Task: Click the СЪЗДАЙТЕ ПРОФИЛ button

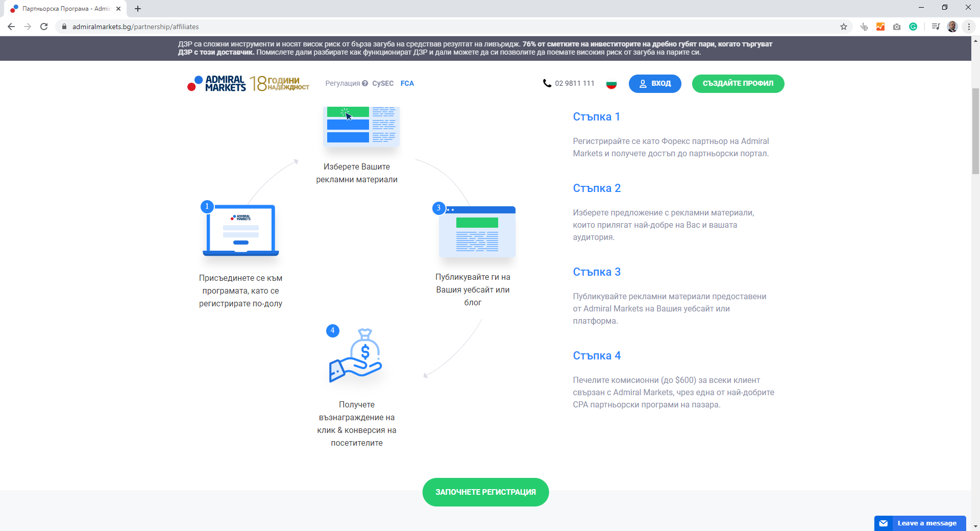Action: [738, 84]
